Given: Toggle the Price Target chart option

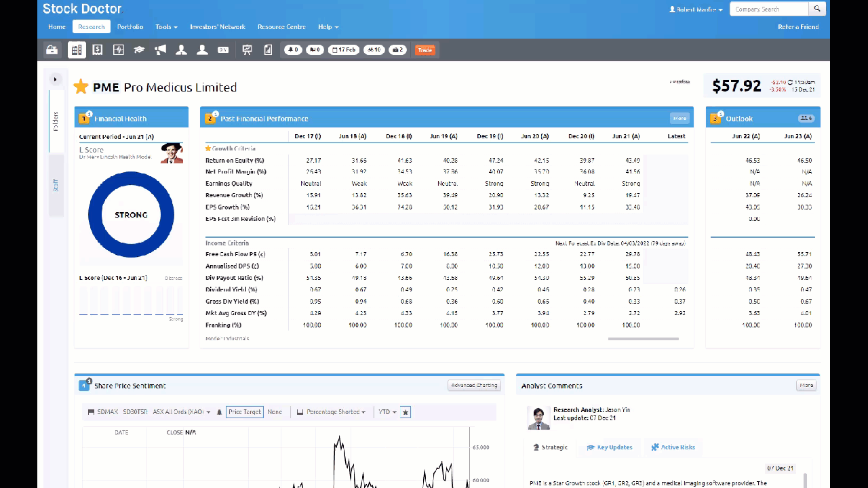Looking at the screenshot, I should point(244,412).
